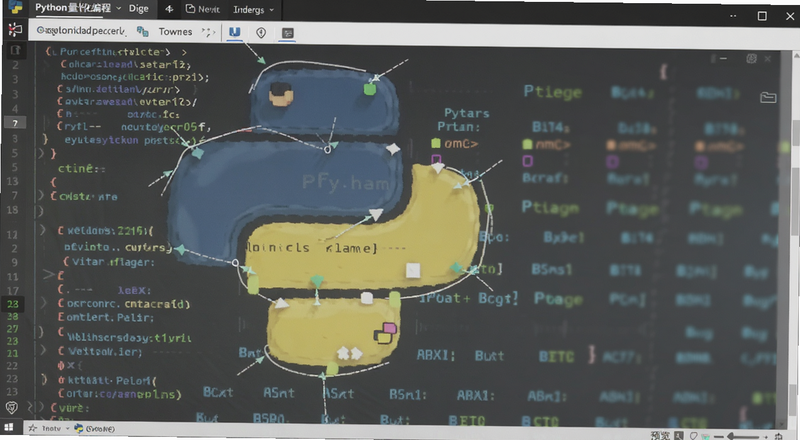Click the ctine:: code line
800x440 pixels.
(82, 168)
